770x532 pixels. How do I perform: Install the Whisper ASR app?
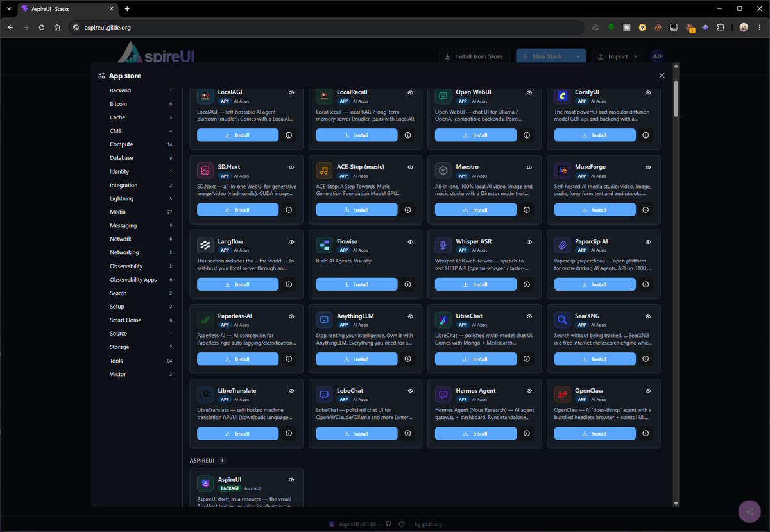[475, 284]
